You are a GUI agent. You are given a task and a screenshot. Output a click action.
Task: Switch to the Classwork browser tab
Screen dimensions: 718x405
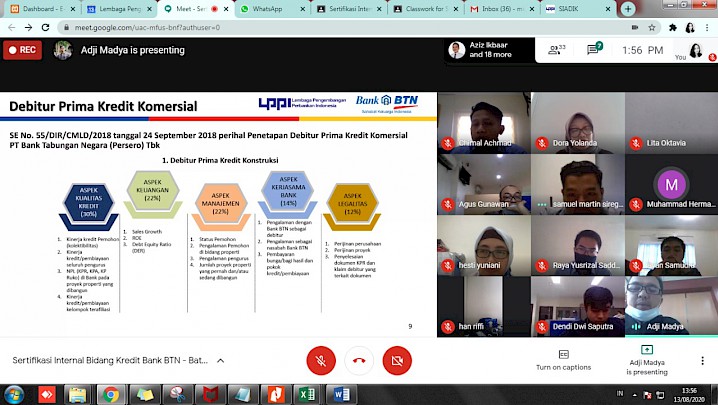[426, 9]
